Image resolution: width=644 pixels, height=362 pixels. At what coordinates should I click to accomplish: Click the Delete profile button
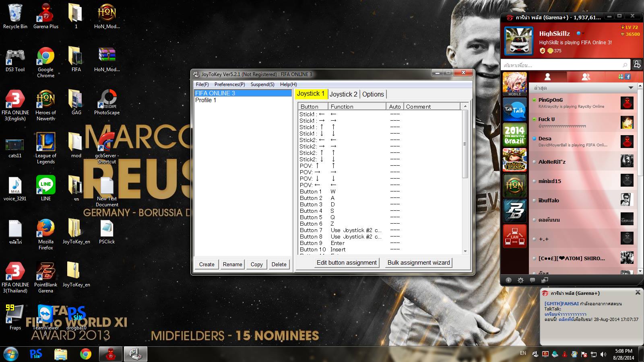click(279, 264)
